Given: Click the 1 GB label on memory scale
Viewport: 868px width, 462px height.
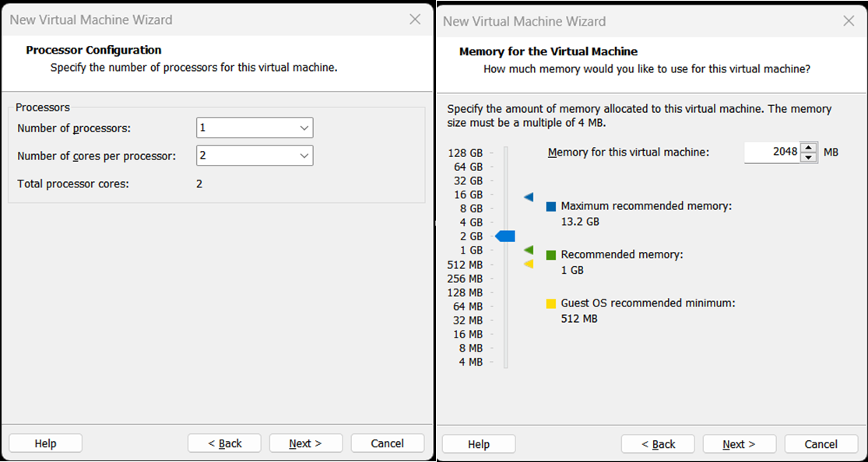Looking at the screenshot, I should (471, 250).
